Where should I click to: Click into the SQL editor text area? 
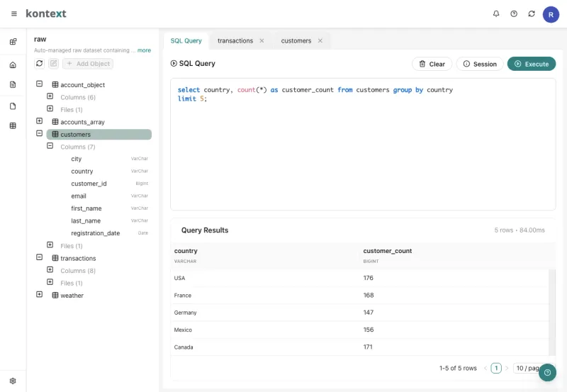pos(363,145)
